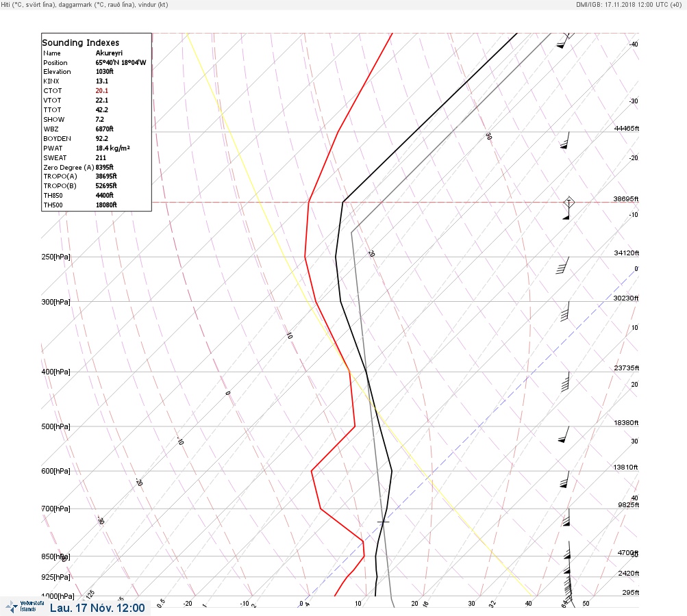Viewport: 687px width, 616px height.
Task: Click the DMI/IGB 17.11.2018 12:00 UTC timestamp
Action: tap(628, 4)
